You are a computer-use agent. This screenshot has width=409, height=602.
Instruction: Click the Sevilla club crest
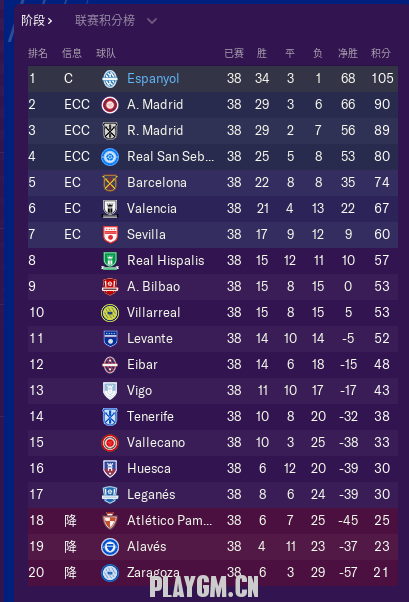point(110,235)
